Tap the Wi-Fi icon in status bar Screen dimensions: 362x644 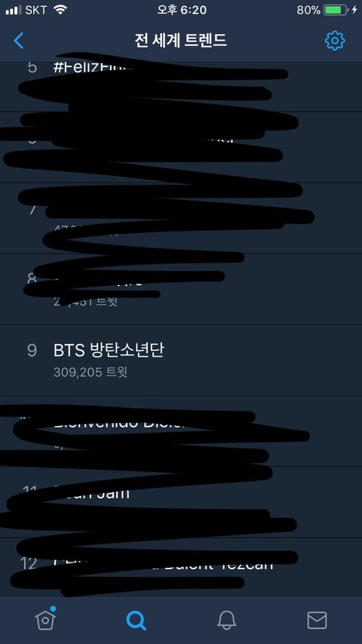coord(60,10)
